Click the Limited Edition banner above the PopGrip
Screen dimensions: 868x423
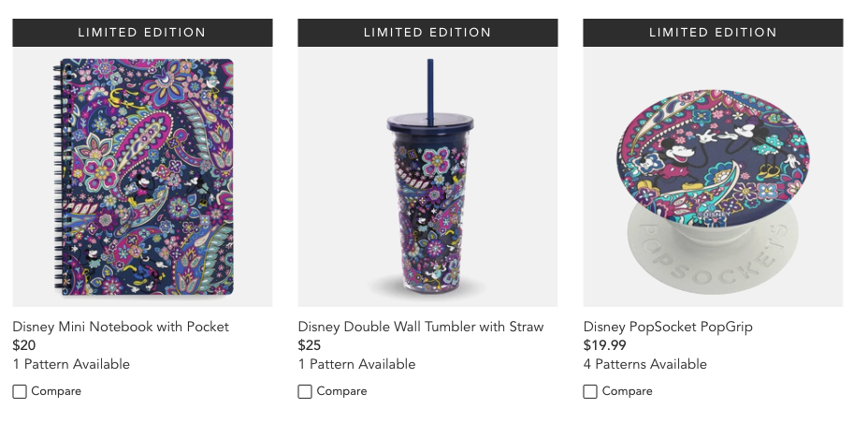(x=713, y=33)
